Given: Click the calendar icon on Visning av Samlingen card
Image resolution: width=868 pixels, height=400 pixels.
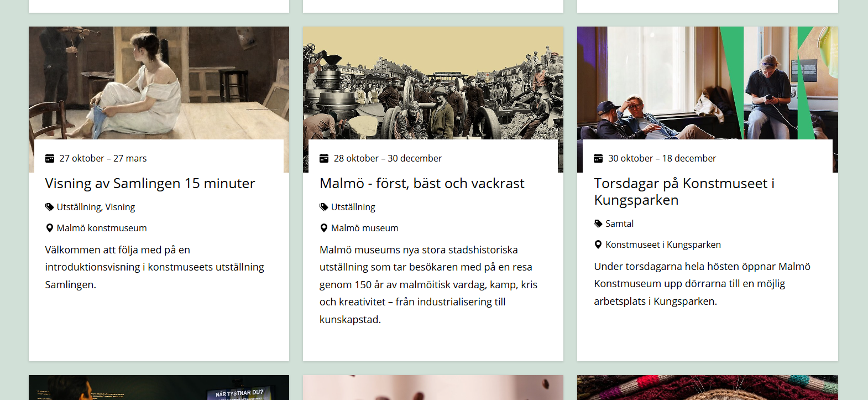Looking at the screenshot, I should coord(49,158).
